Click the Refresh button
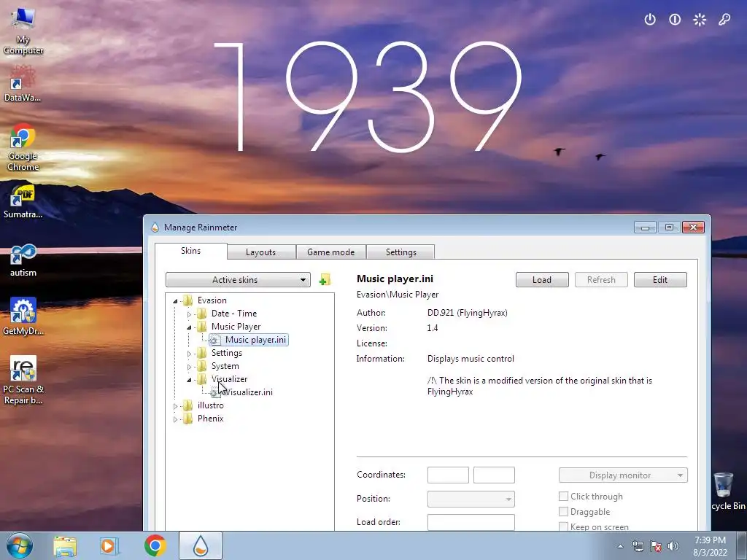Screen dimensions: 747x560 click(x=601, y=279)
